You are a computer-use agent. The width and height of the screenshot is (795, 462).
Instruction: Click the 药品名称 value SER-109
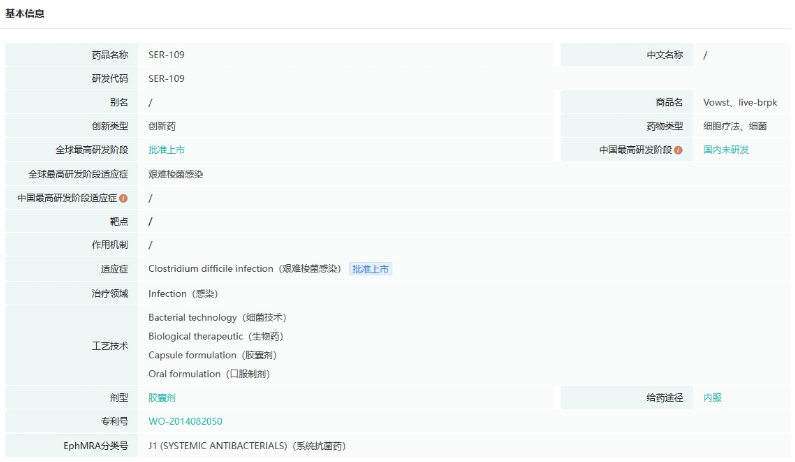[x=166, y=55]
